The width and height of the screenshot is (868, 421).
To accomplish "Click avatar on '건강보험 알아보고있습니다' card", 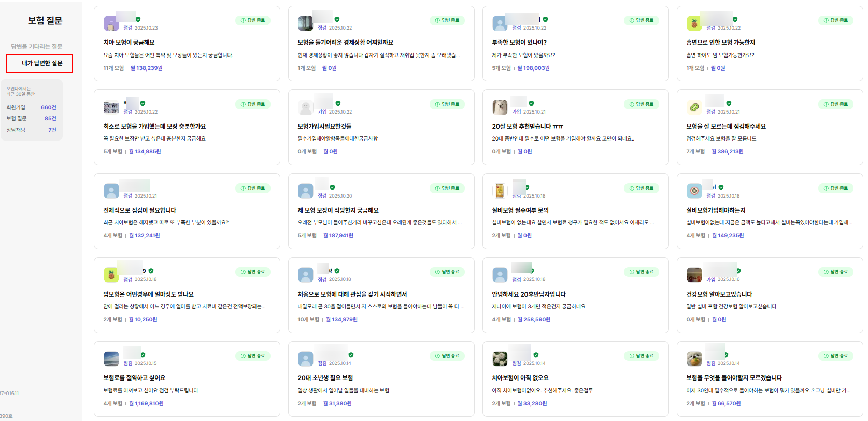I will [x=694, y=275].
